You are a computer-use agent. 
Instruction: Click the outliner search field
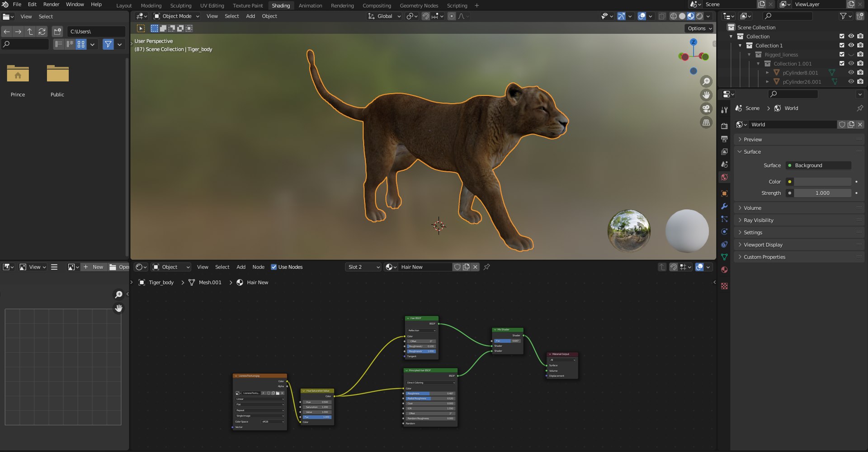(787, 16)
